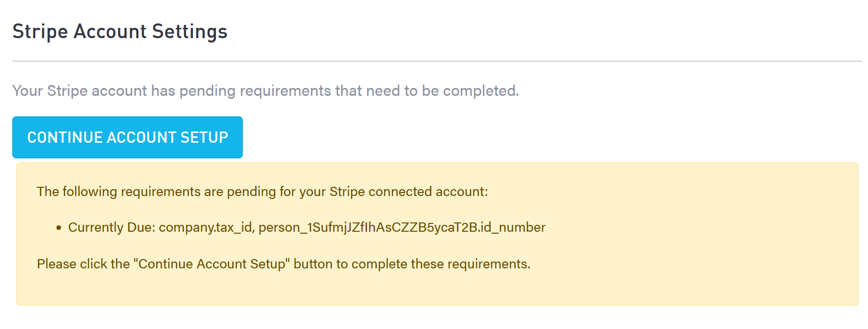This screenshot has height=329, width=868.
Task: Click the word "Settings" in the heading
Action: point(189,31)
